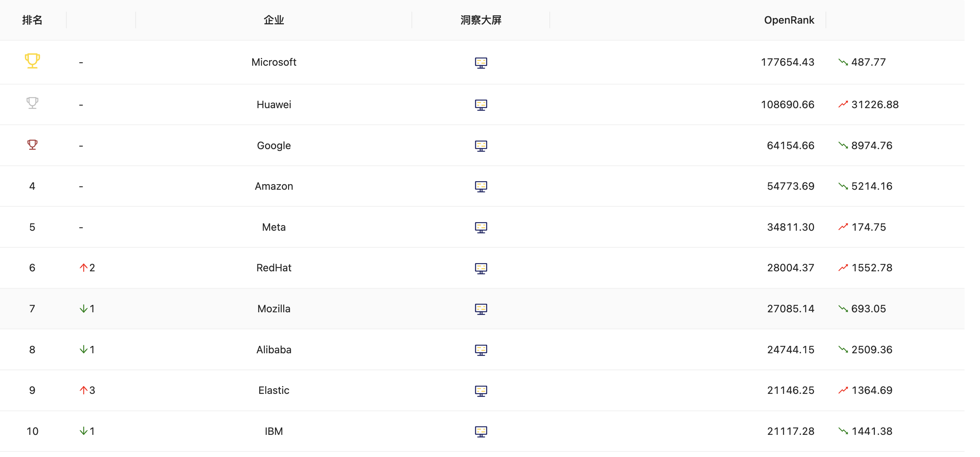
Task: Open RedHat's insight dashboard monitor icon
Action: [x=481, y=268]
